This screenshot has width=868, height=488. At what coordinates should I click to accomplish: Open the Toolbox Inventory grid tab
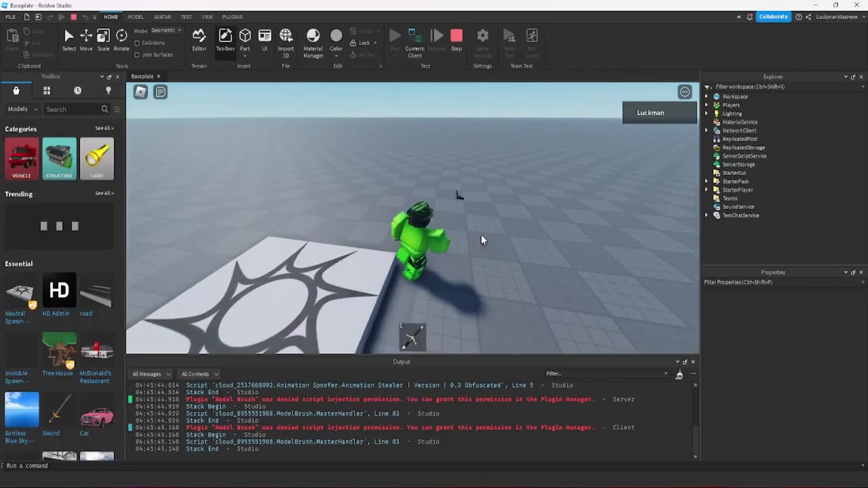tap(47, 90)
